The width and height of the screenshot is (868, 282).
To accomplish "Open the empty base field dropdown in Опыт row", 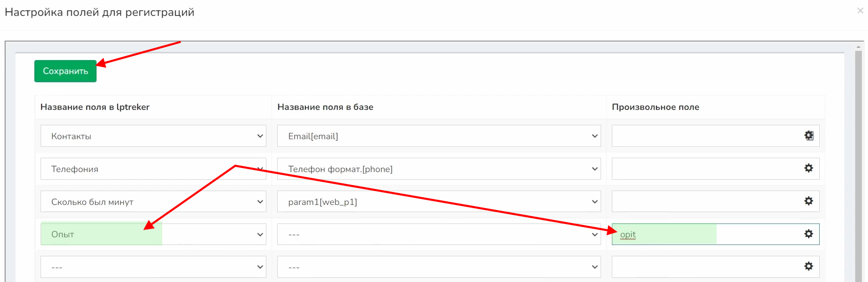I will pyautogui.click(x=438, y=234).
